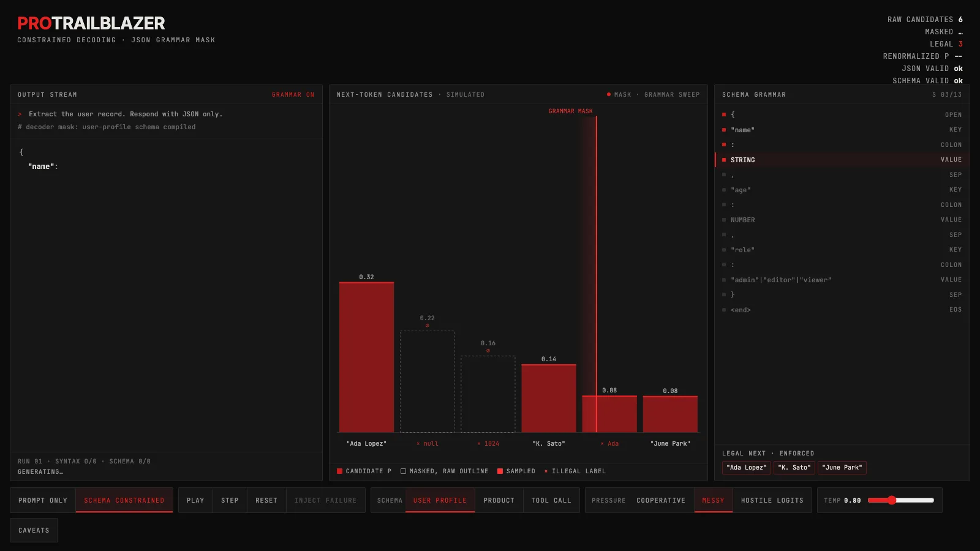The image size is (980, 551).
Task: Click the Run 01 syntax status line
Action: click(x=84, y=462)
